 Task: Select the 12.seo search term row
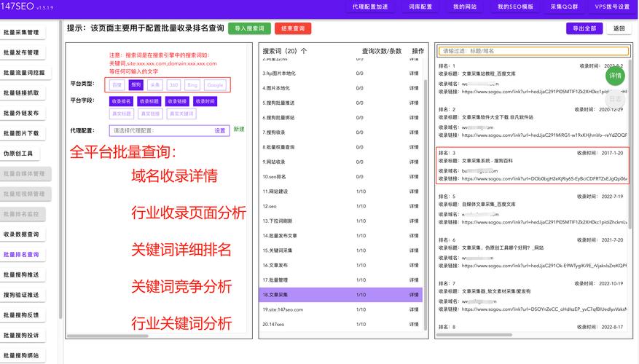(341, 206)
